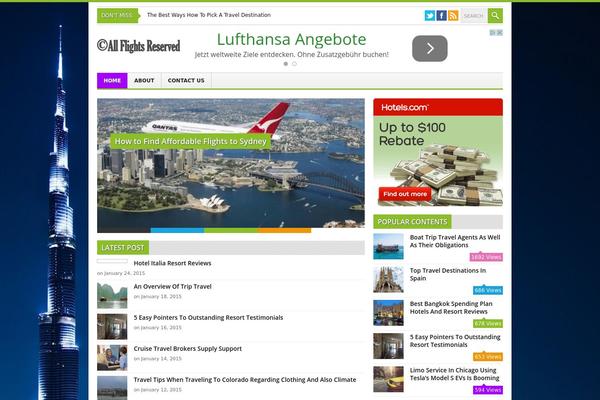Open Best Bangkok Spending Plan Hotels article
The image size is (600, 400).
[x=451, y=308]
